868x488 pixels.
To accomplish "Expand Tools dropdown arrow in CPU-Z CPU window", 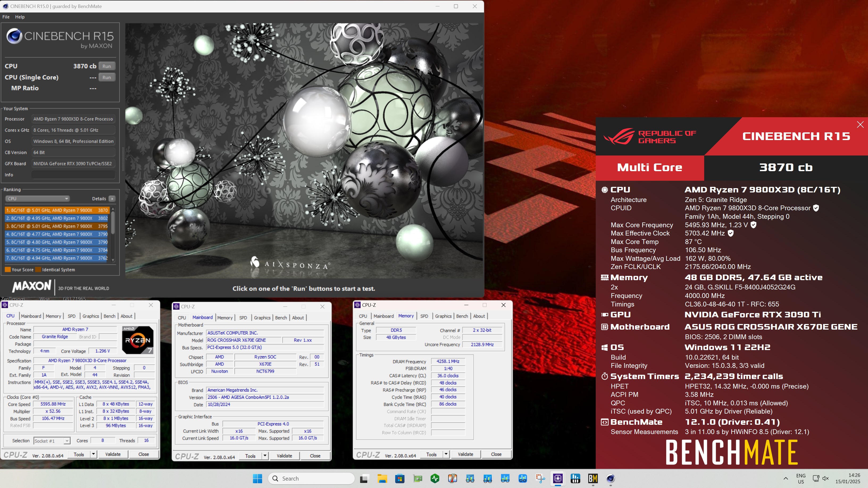I will point(93,454).
